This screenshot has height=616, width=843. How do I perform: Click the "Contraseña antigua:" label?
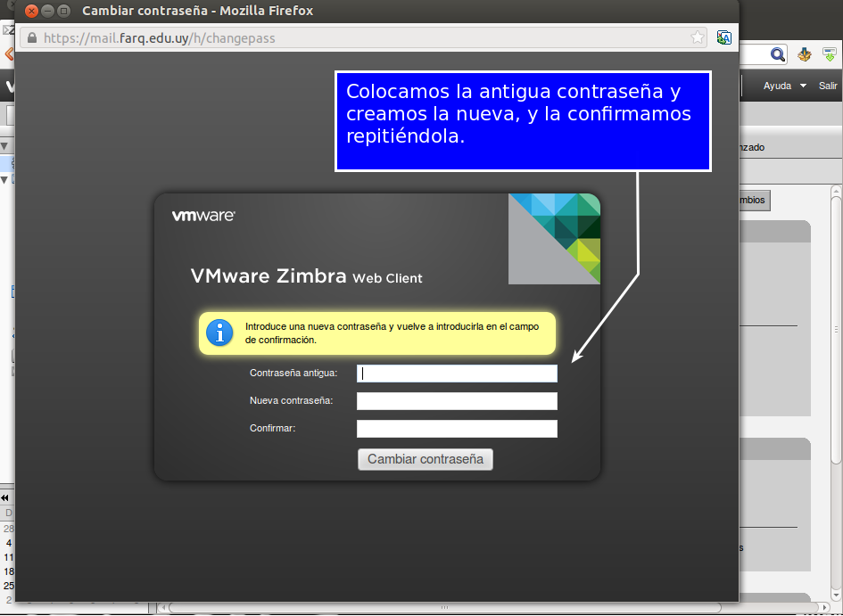293,373
